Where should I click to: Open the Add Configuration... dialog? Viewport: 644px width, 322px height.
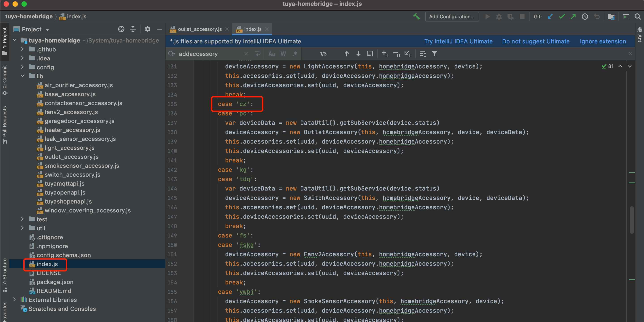click(452, 17)
